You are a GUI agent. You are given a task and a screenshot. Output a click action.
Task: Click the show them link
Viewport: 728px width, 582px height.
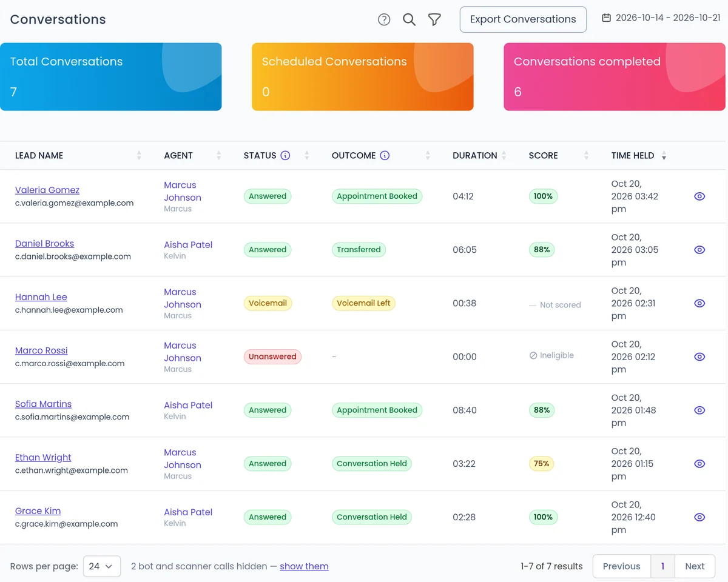click(304, 566)
